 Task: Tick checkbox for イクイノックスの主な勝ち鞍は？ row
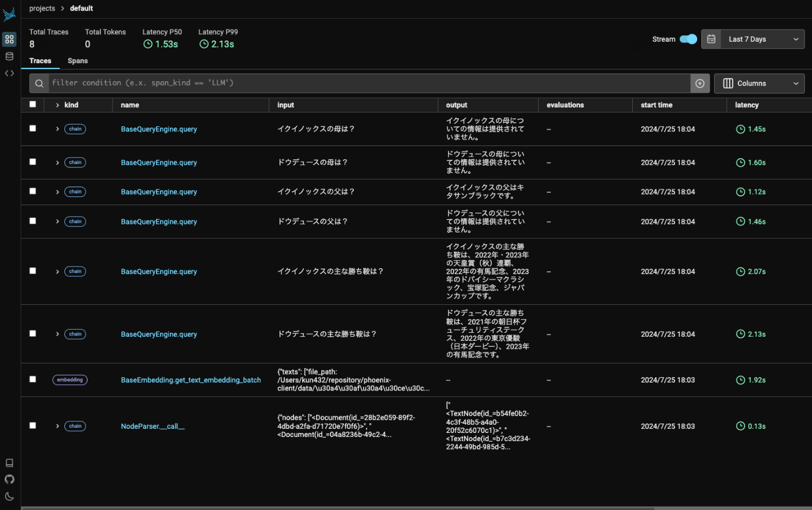[32, 271]
